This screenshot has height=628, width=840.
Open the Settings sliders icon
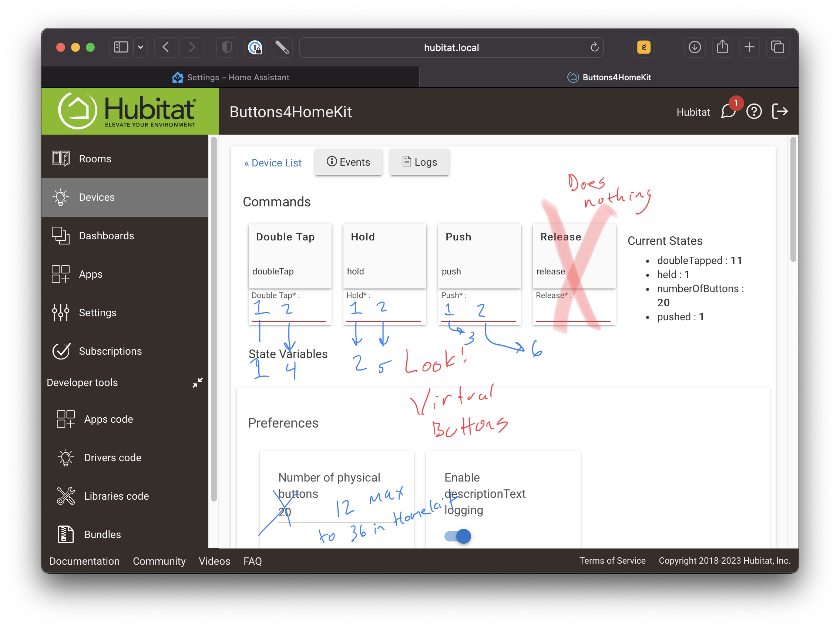coord(61,313)
